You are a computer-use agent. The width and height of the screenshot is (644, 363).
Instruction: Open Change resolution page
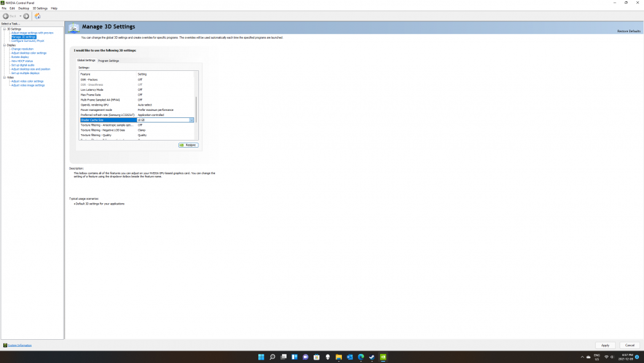click(x=22, y=49)
